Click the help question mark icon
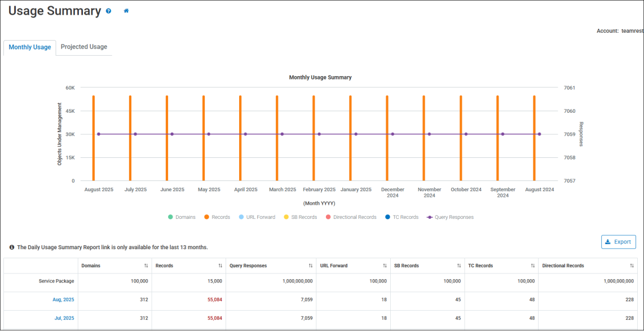This screenshot has width=644, height=331. click(x=108, y=11)
